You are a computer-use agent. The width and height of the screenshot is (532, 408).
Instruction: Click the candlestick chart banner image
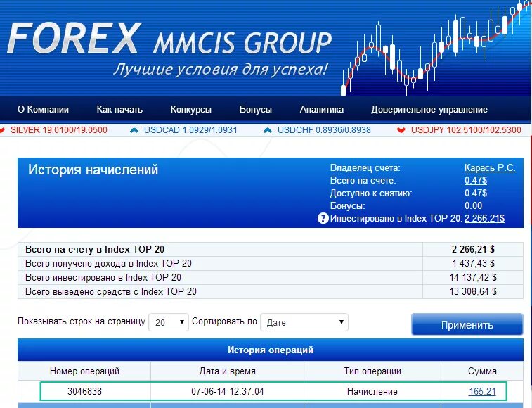click(x=436, y=48)
